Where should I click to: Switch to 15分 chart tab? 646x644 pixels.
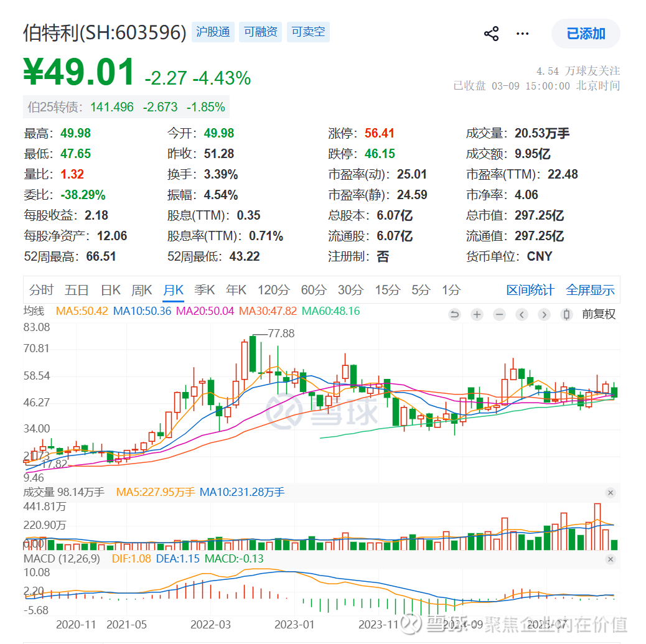(388, 290)
